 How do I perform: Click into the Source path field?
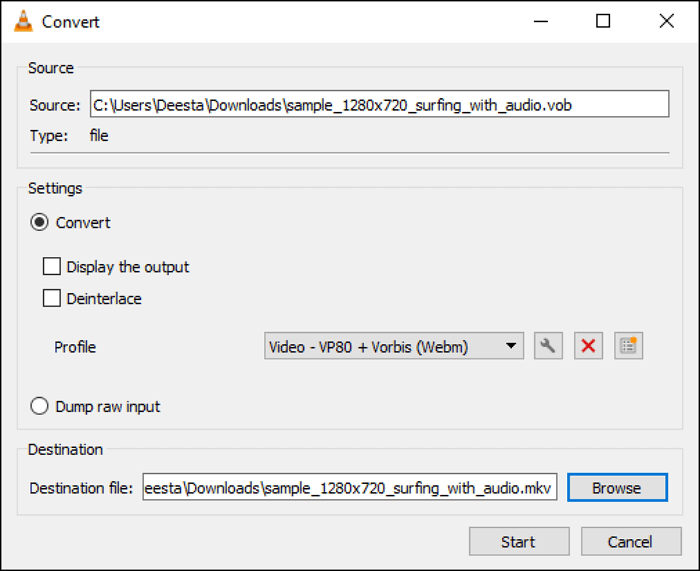pyautogui.click(x=378, y=105)
